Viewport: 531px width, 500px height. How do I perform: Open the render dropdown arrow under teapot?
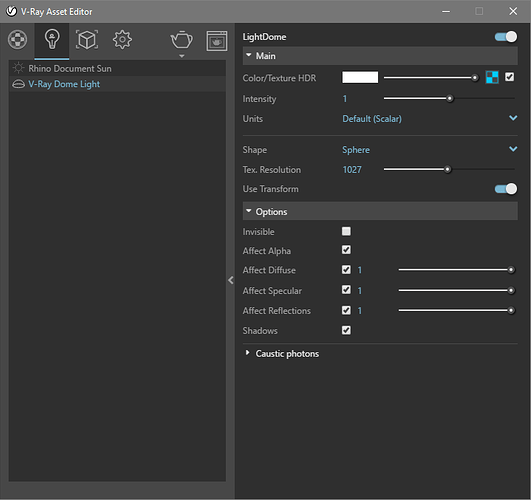pos(182,56)
